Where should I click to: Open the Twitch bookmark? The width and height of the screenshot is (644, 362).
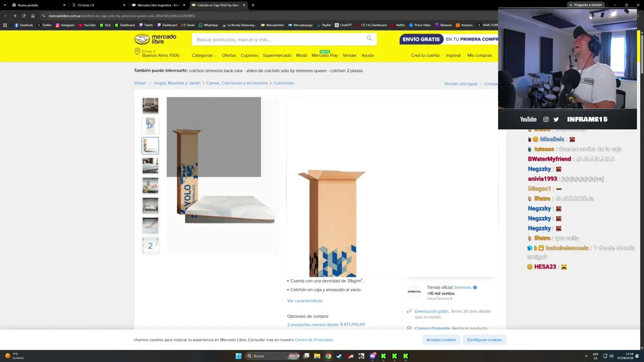tap(146, 25)
